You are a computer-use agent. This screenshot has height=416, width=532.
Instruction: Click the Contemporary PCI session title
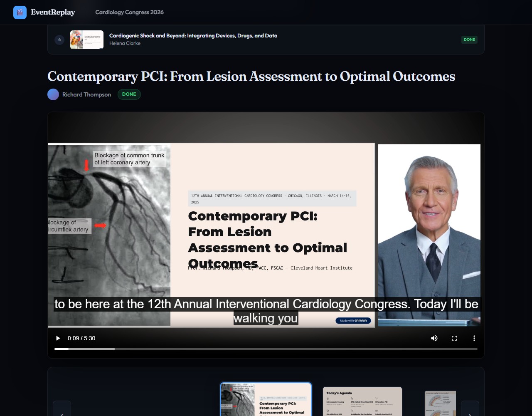[x=251, y=77]
